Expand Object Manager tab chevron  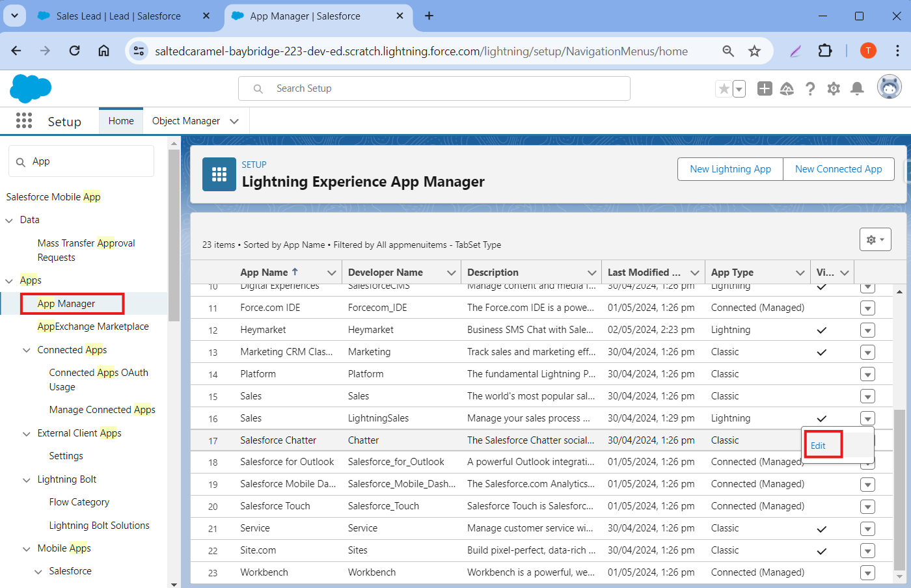(234, 121)
